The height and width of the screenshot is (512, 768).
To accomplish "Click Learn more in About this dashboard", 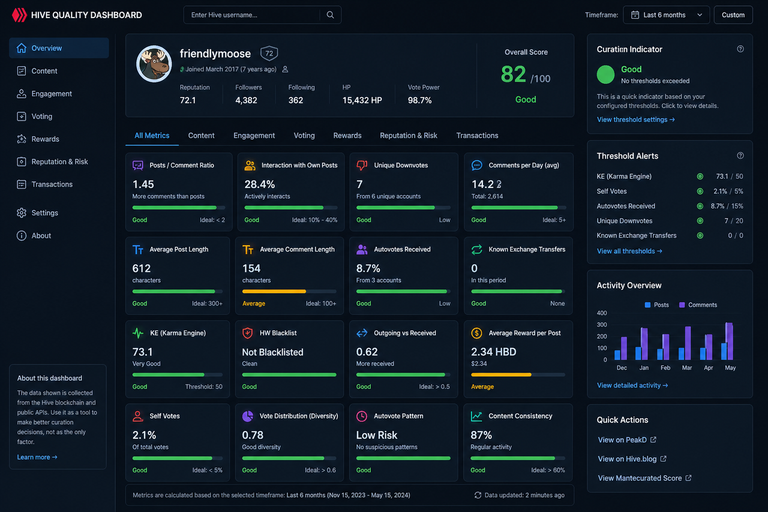I will (37, 457).
